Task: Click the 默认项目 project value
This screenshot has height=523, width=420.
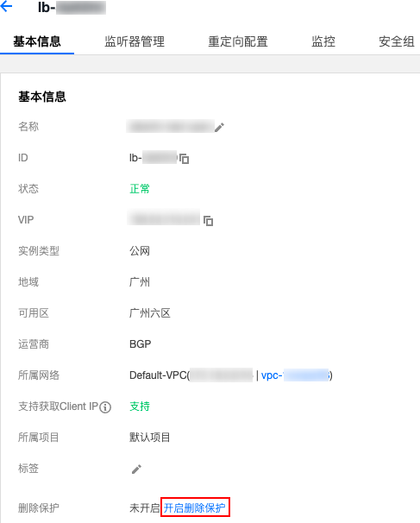Action: point(150,438)
